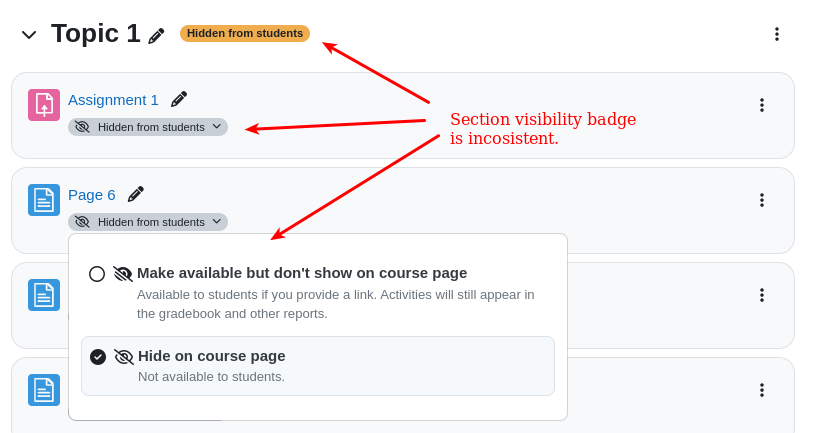Image resolution: width=813 pixels, height=433 pixels.
Task: Open the three-dot actions menu for Assignment 1
Action: (762, 105)
